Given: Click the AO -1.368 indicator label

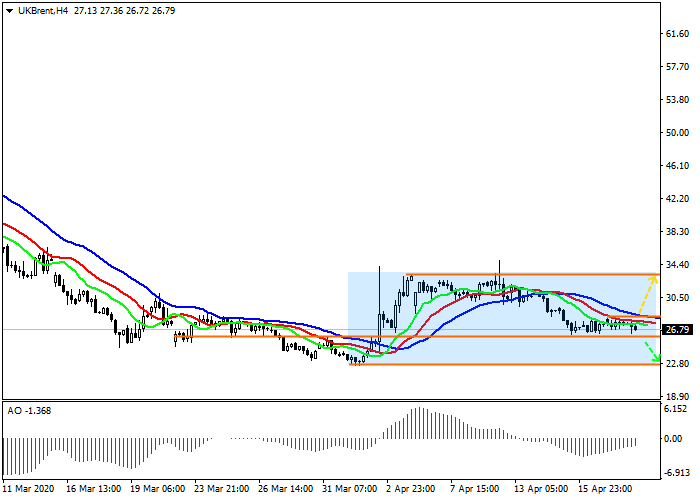Looking at the screenshot, I should pyautogui.click(x=29, y=411).
